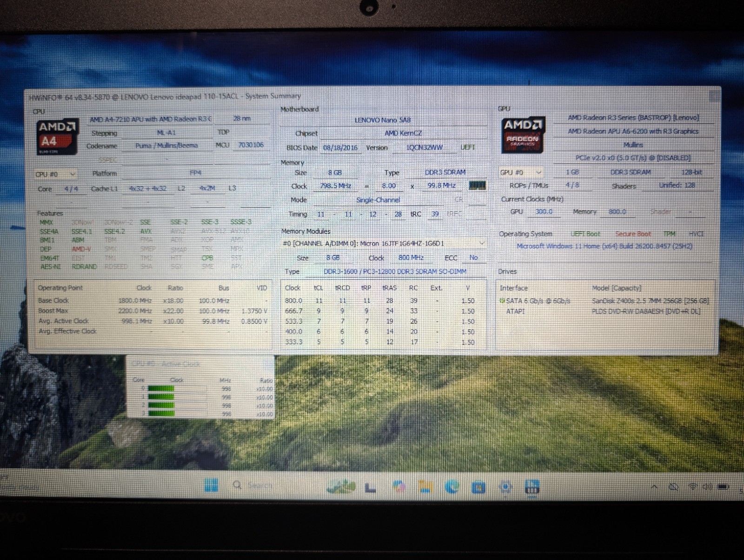Screen dimensions: 744x560
Task: Click the DDR3-1600 / PC3-12800 type field
Action: (395, 272)
